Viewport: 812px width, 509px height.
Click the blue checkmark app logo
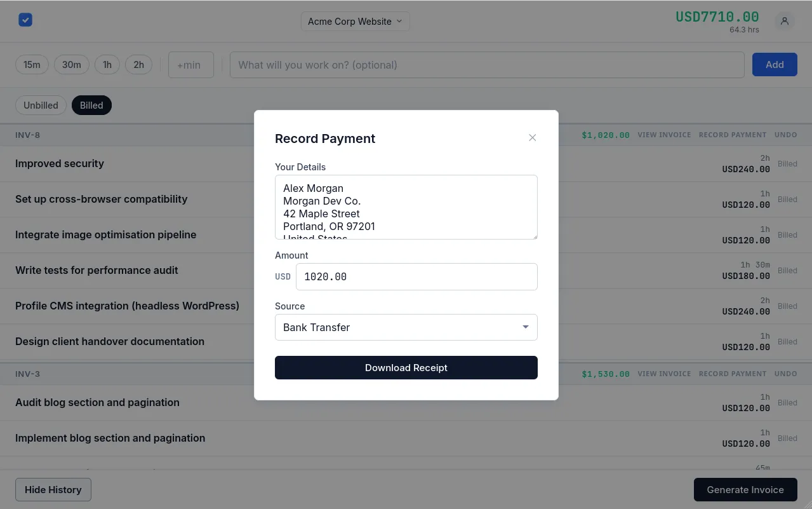pos(25,20)
